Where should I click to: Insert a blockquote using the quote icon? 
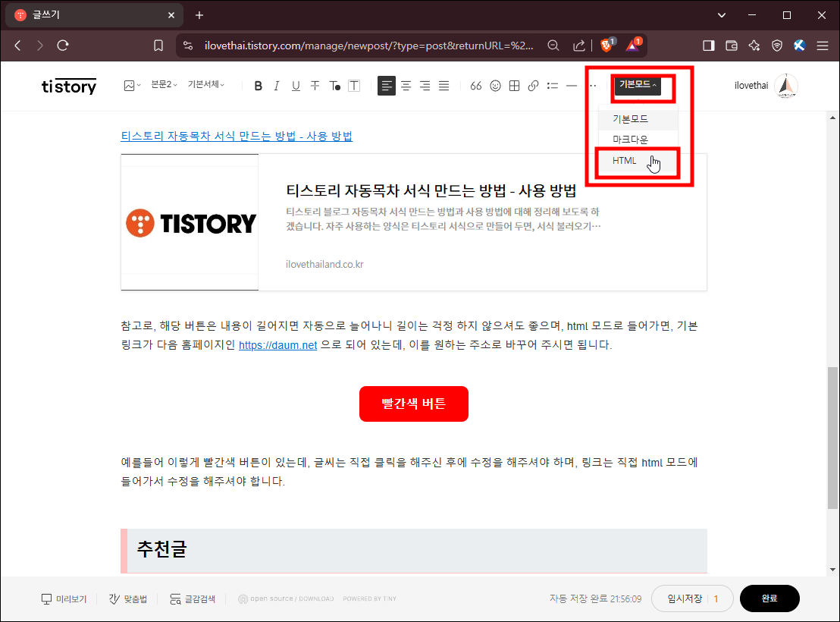(x=476, y=86)
